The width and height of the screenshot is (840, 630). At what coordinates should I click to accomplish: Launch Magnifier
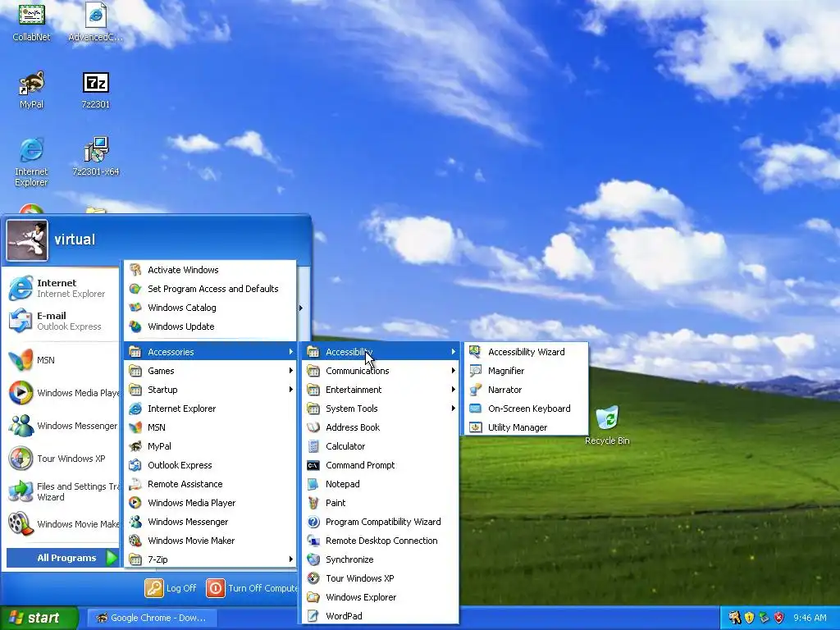click(526, 371)
